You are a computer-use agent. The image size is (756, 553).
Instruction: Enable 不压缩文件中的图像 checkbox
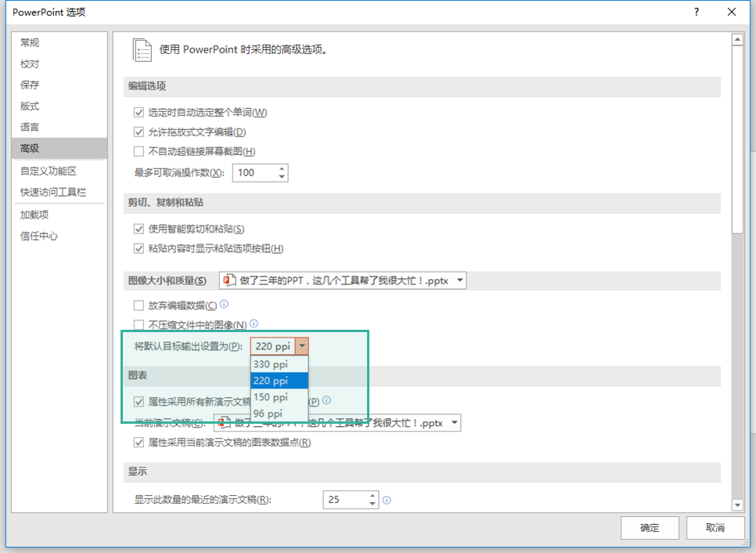139,325
